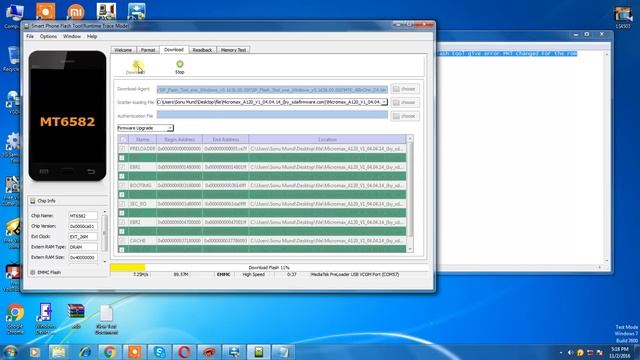Click the yellow Download Flash progress bar

click(x=127, y=267)
